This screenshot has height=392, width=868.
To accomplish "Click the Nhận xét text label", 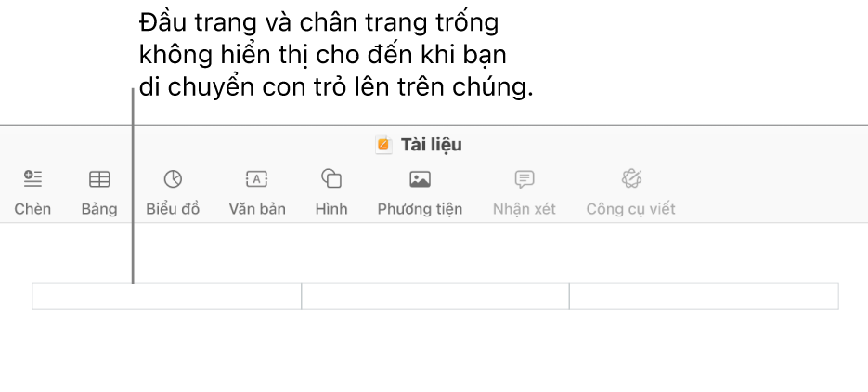I will tap(525, 208).
